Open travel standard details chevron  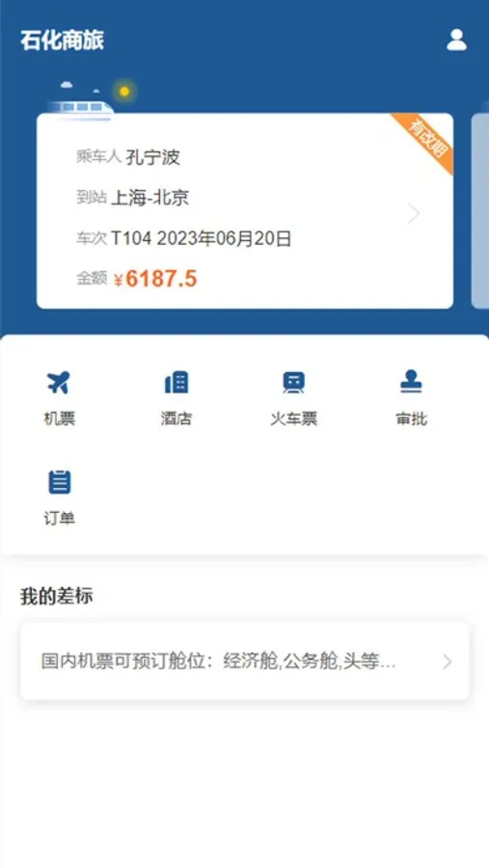[x=448, y=662]
